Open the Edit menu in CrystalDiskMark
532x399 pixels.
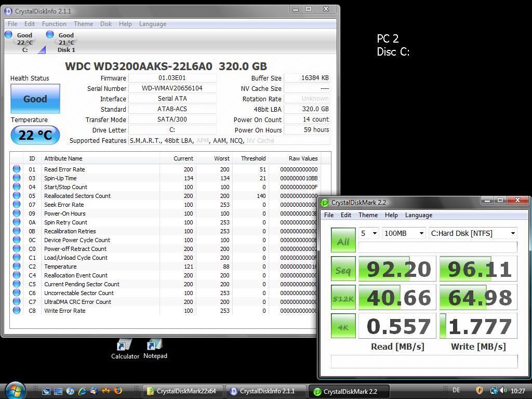pyautogui.click(x=346, y=215)
